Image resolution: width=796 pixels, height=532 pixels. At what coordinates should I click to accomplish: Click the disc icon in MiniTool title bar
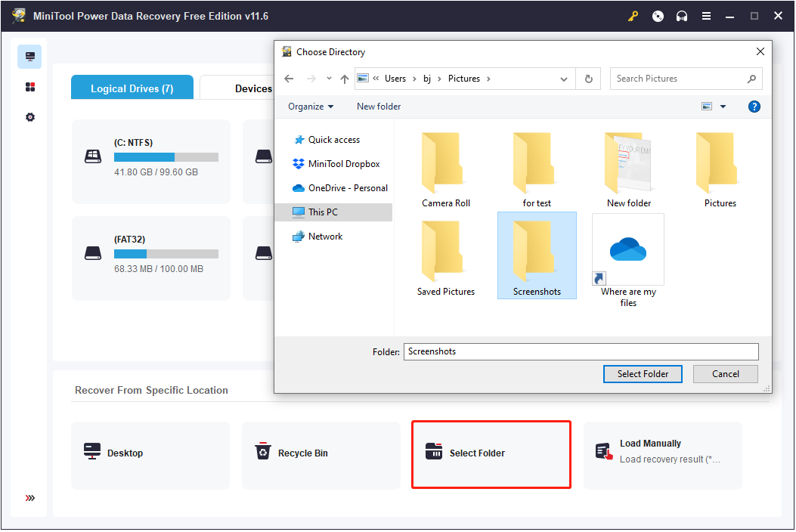tap(658, 16)
